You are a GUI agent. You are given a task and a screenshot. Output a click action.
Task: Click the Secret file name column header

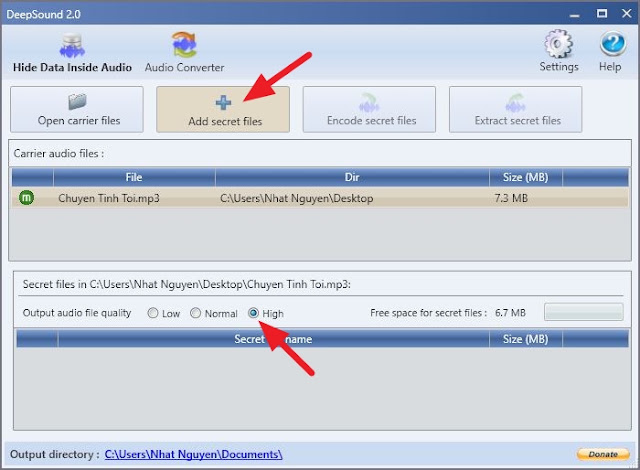pyautogui.click(x=273, y=339)
